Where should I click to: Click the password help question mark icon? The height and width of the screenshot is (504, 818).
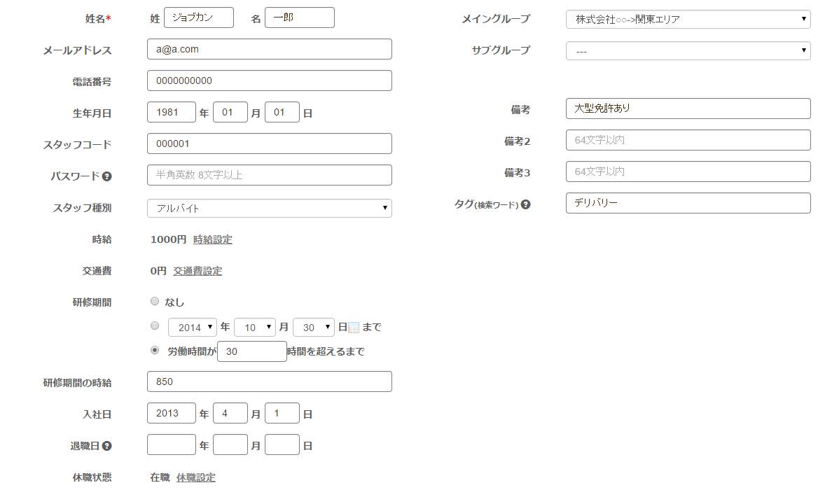pyautogui.click(x=107, y=176)
